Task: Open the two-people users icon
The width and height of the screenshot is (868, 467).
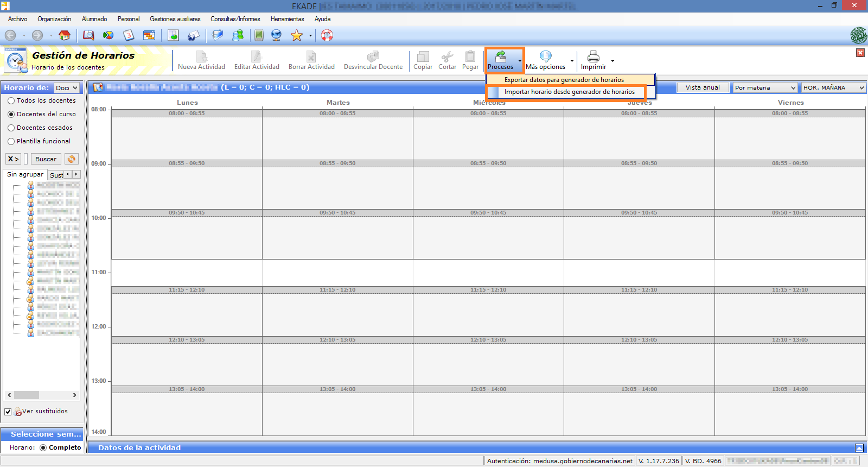Action: pyautogui.click(x=238, y=35)
